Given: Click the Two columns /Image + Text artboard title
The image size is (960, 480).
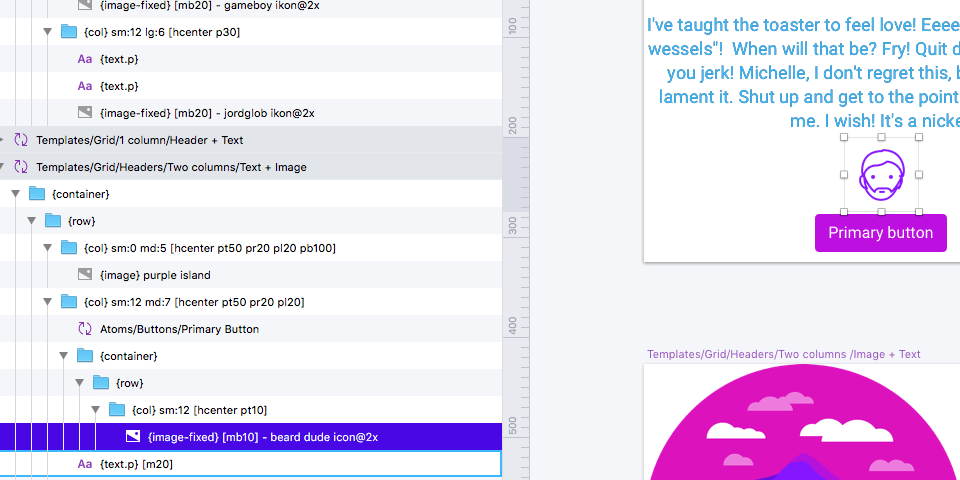Looking at the screenshot, I should click(x=783, y=354).
